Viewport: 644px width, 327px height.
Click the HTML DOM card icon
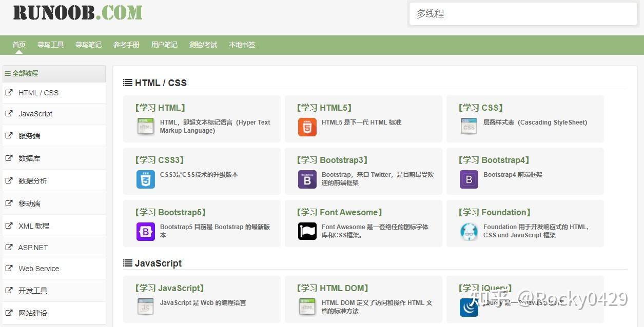pyautogui.click(x=307, y=306)
